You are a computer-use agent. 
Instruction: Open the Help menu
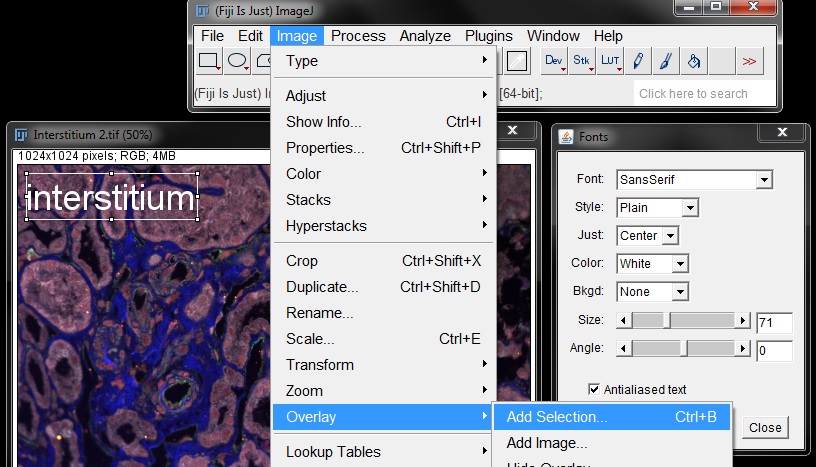[x=608, y=36]
